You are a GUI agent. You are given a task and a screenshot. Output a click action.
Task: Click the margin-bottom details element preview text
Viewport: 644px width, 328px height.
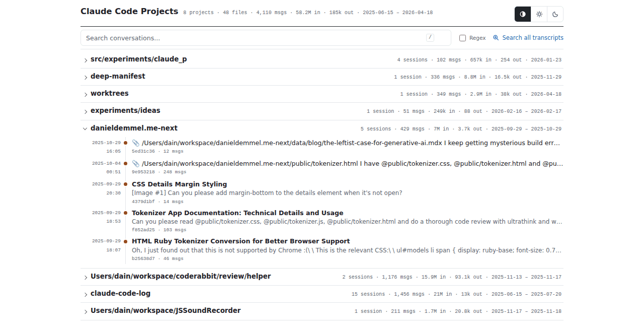267,193
